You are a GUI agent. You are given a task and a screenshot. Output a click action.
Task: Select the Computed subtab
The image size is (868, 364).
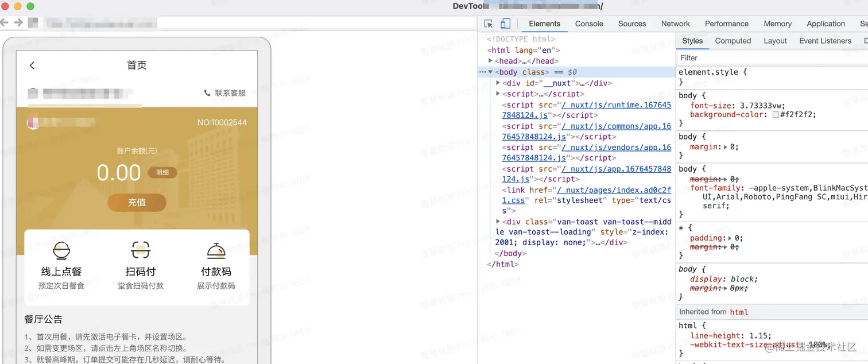[x=733, y=41]
